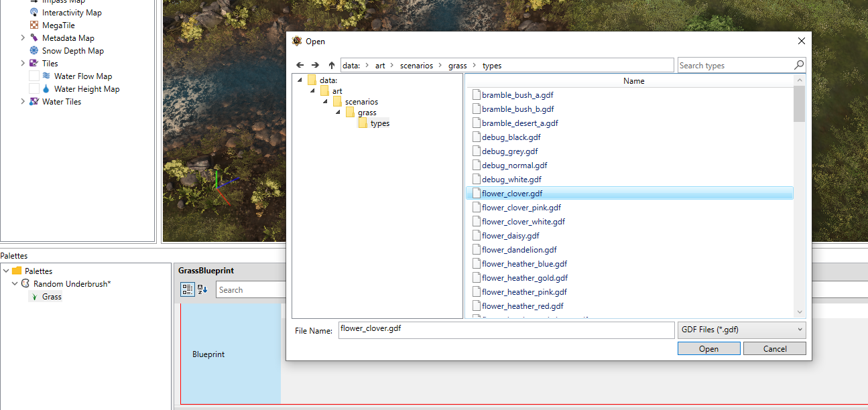Click the Open dialog title bar app icon
The image size is (868, 410).
pos(297,41)
